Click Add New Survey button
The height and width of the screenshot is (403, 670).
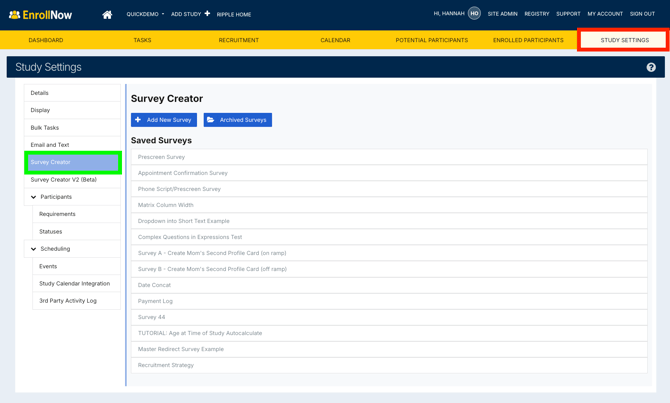click(163, 120)
